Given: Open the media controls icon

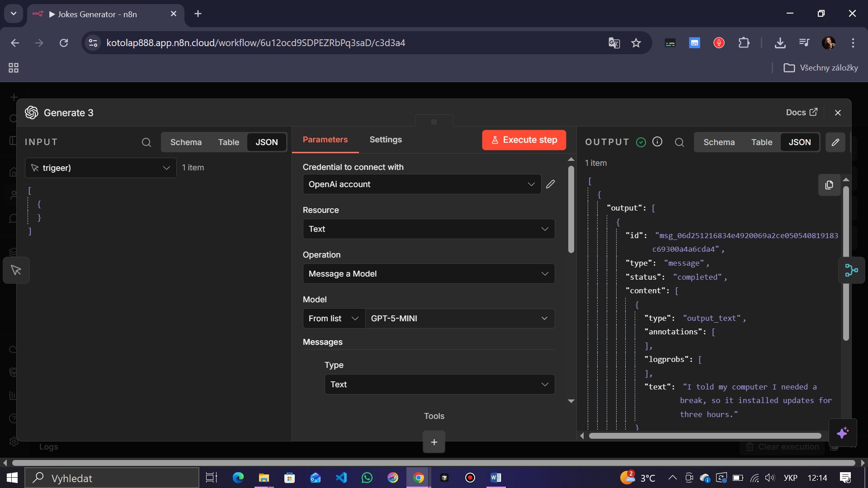Looking at the screenshot, I should (804, 43).
